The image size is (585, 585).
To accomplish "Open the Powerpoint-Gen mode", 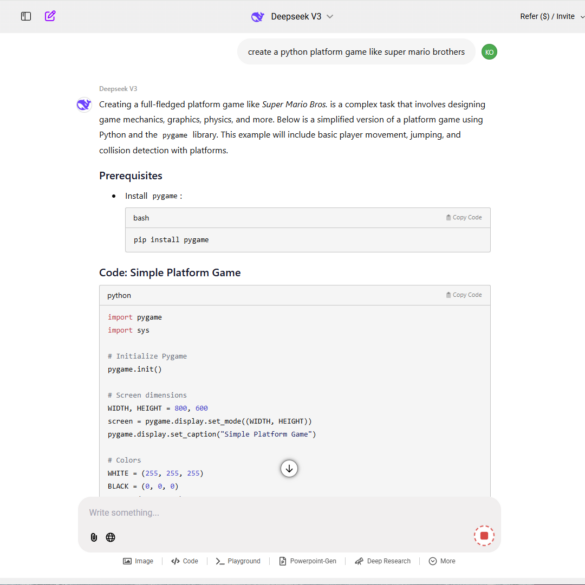I will pyautogui.click(x=308, y=561).
